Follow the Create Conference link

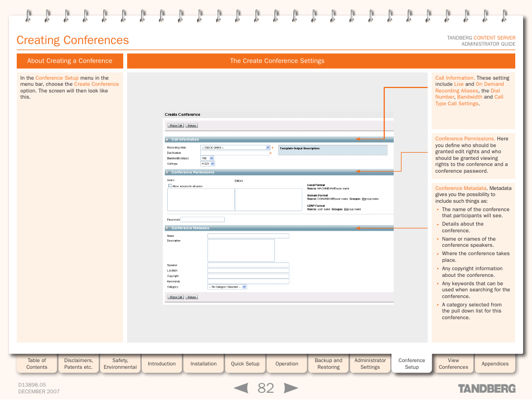96,84
